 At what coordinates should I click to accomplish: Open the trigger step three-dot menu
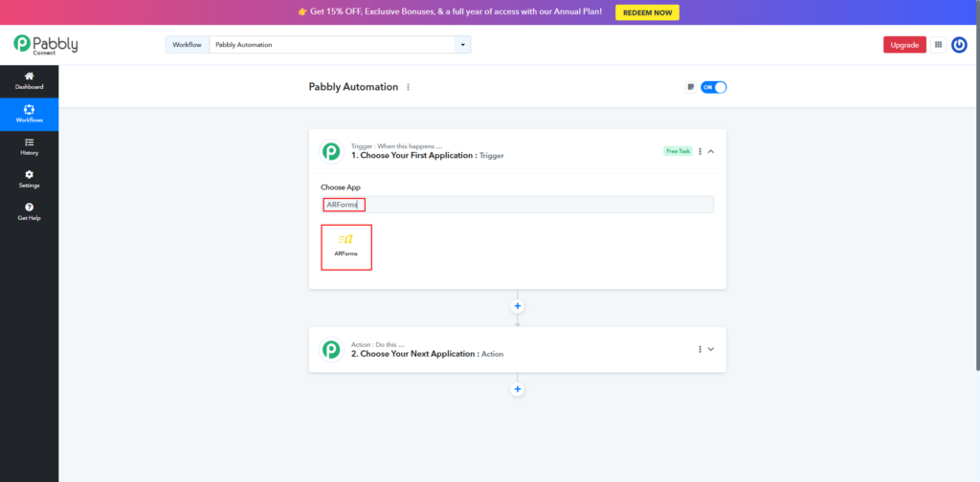click(700, 151)
